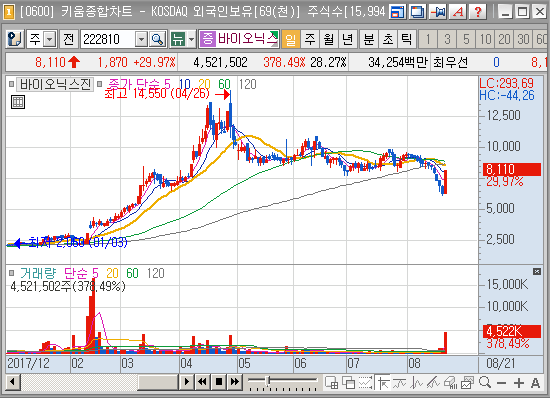The image size is (550, 398).
Task: Click the 바이오닉스 stock name button
Action: (x=248, y=39)
